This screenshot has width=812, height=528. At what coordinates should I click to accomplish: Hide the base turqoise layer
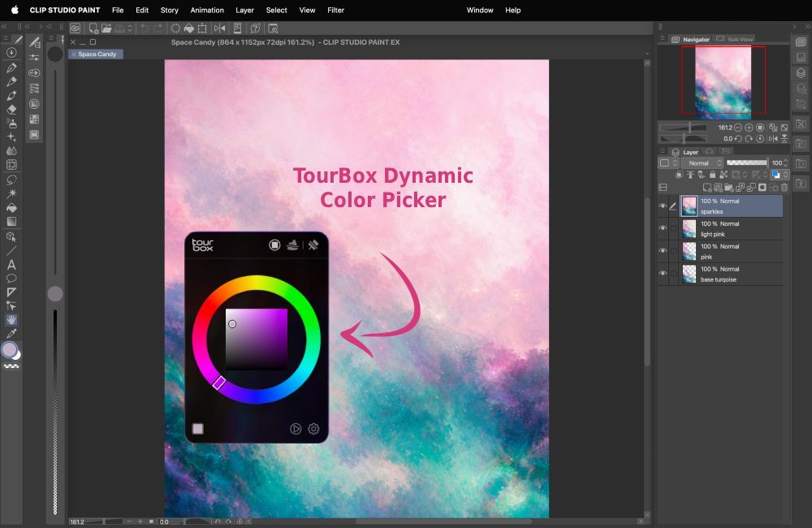[663, 274]
